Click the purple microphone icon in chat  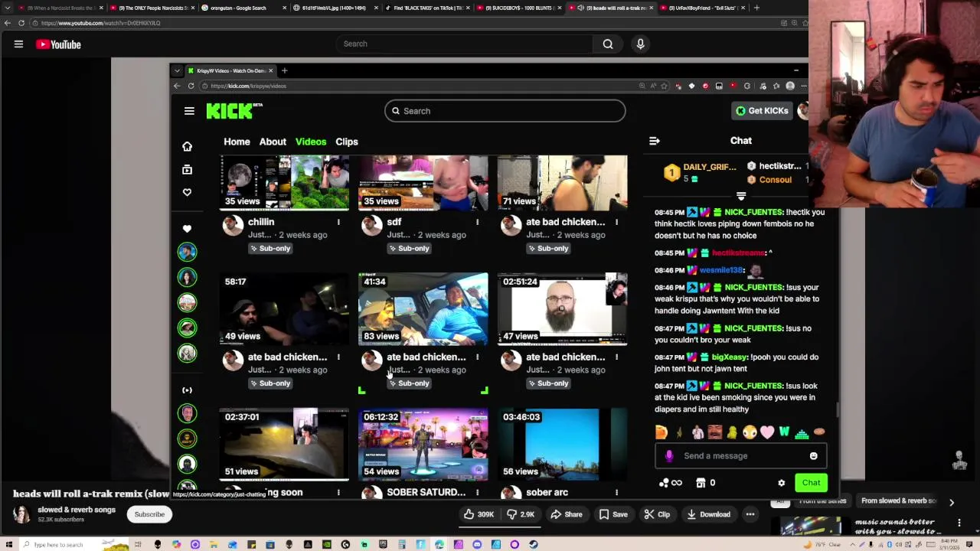click(669, 456)
